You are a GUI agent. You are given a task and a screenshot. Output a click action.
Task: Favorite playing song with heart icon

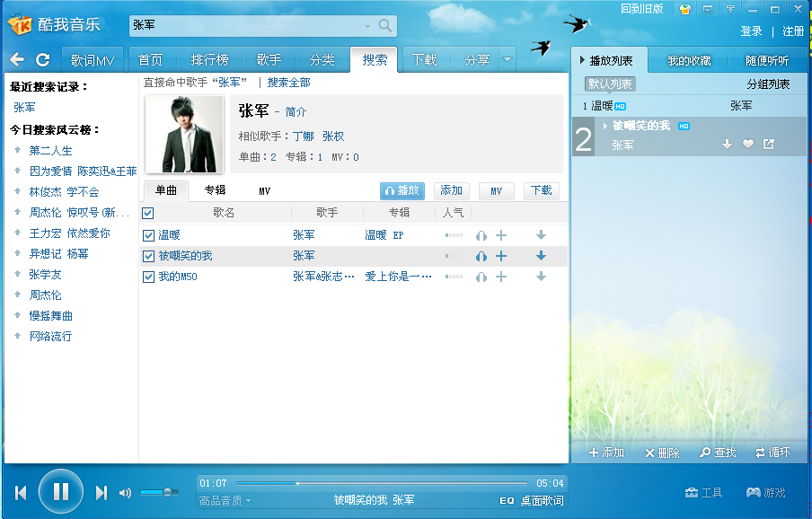748,144
